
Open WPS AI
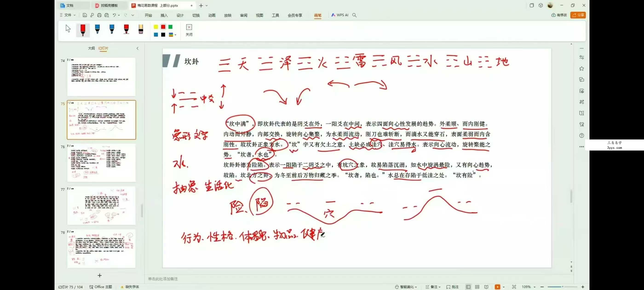(x=340, y=15)
